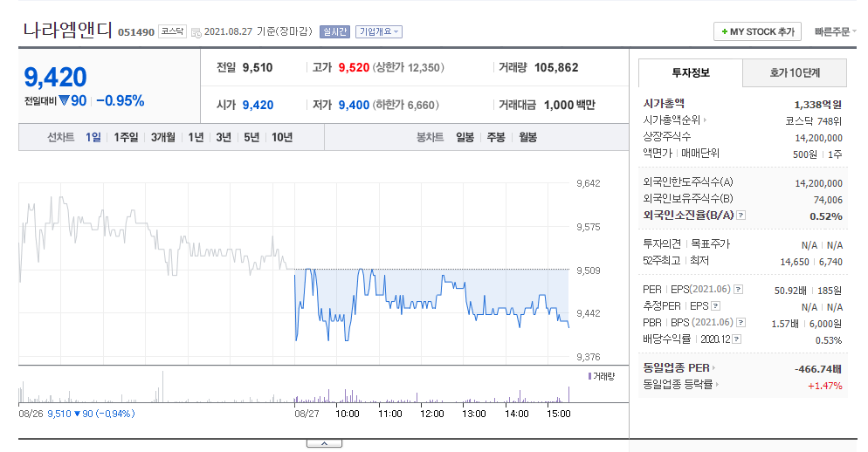Open the 동일업종 등락률 link
Viewport: 868px width, 452px height.
point(680,385)
